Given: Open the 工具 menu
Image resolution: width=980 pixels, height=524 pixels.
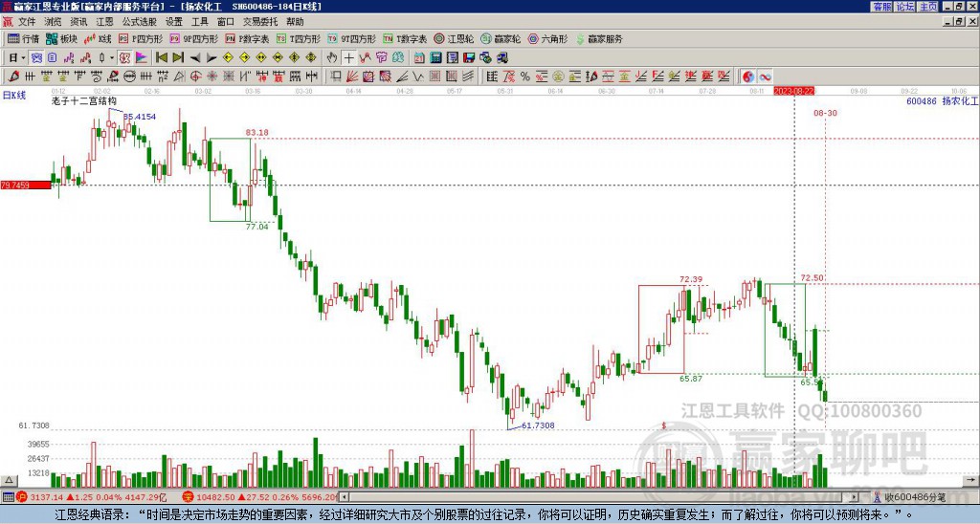Looking at the screenshot, I should (199, 22).
